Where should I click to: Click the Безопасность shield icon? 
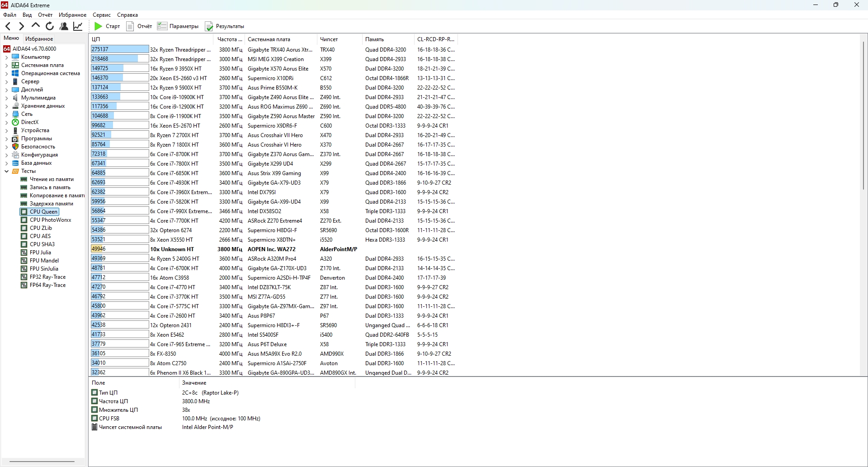click(15, 147)
